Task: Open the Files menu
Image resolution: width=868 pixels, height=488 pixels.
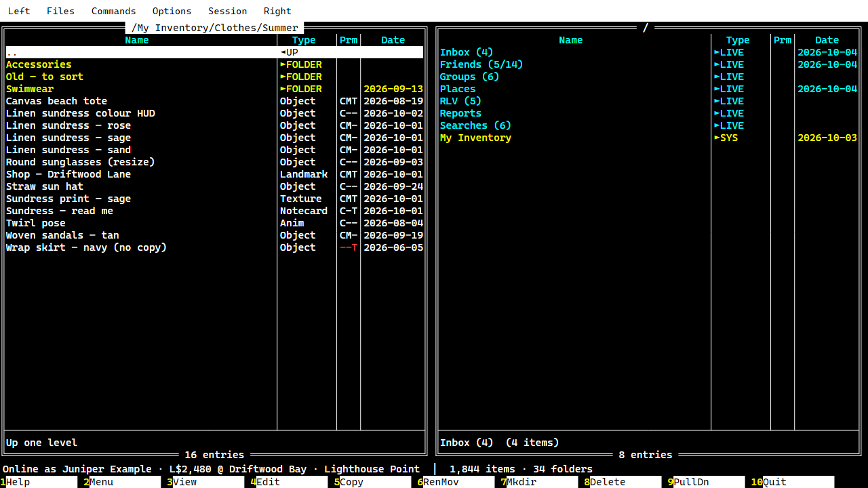Action: click(x=60, y=11)
